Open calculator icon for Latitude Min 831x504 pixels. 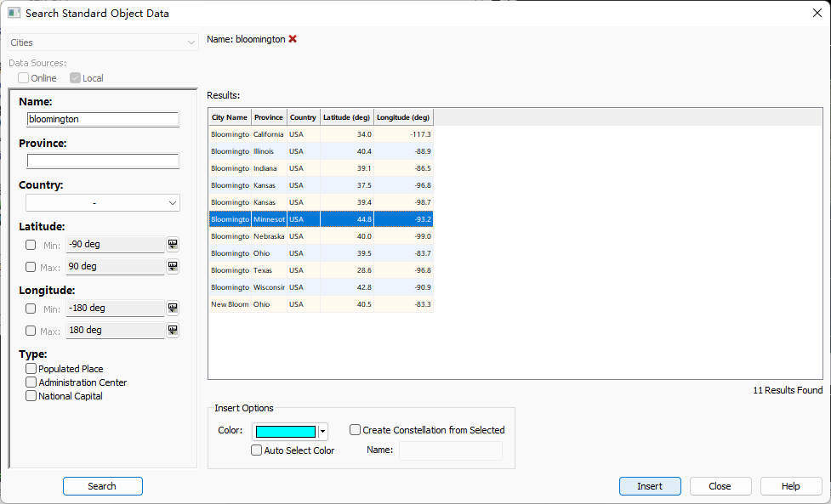coord(173,245)
